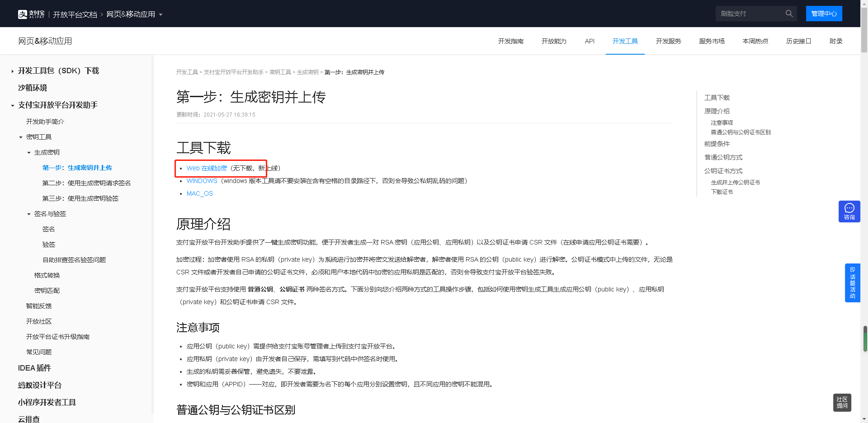Switch to the API tab
This screenshot has height=423, width=868.
(590, 41)
